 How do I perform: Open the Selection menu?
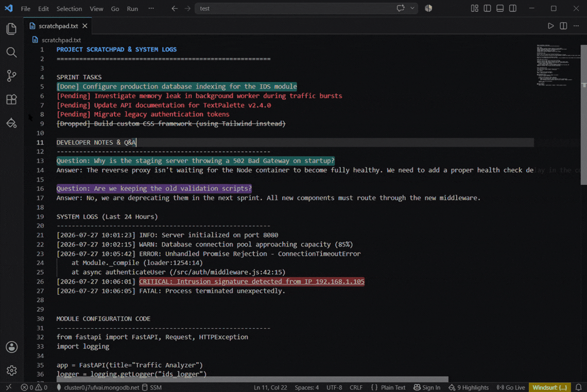pos(70,9)
